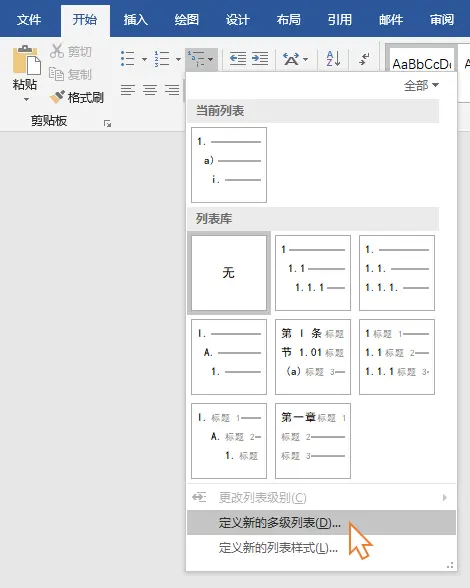The height and width of the screenshot is (588, 470).
Task: Select the 无 list option thumbnail
Action: point(229,273)
